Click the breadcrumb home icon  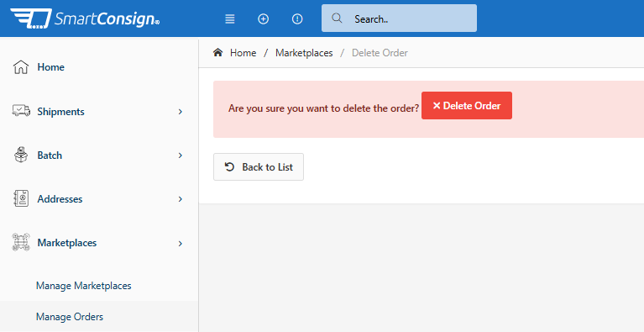point(217,53)
